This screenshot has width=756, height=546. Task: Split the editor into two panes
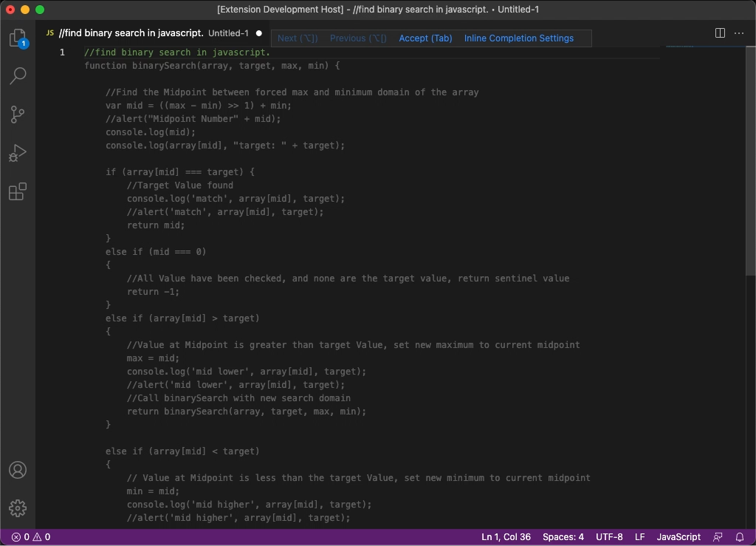click(718, 33)
